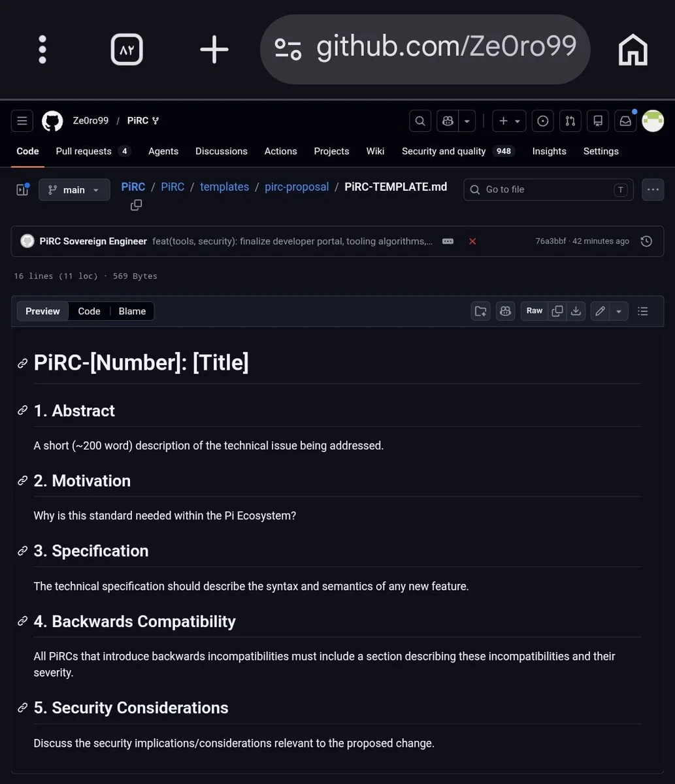675x784 pixels.
Task: Open the file history clock icon
Action: point(646,241)
